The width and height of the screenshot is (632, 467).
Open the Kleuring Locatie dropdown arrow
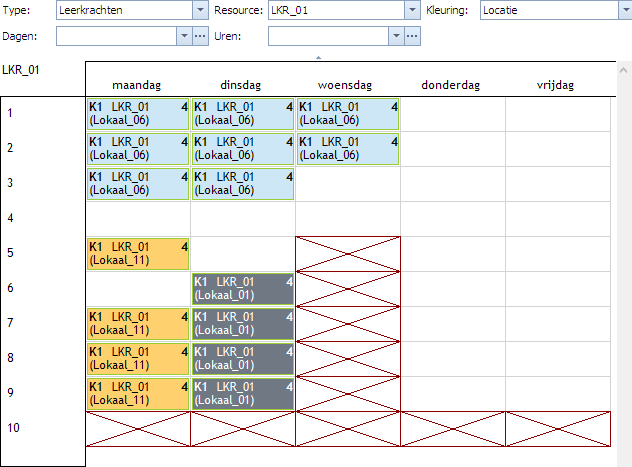pyautogui.click(x=625, y=10)
